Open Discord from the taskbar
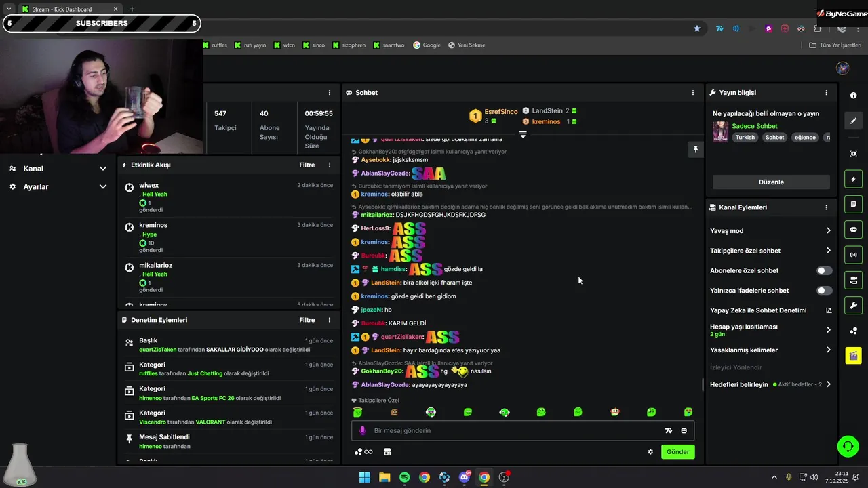This screenshot has height=488, width=868. tap(465, 477)
